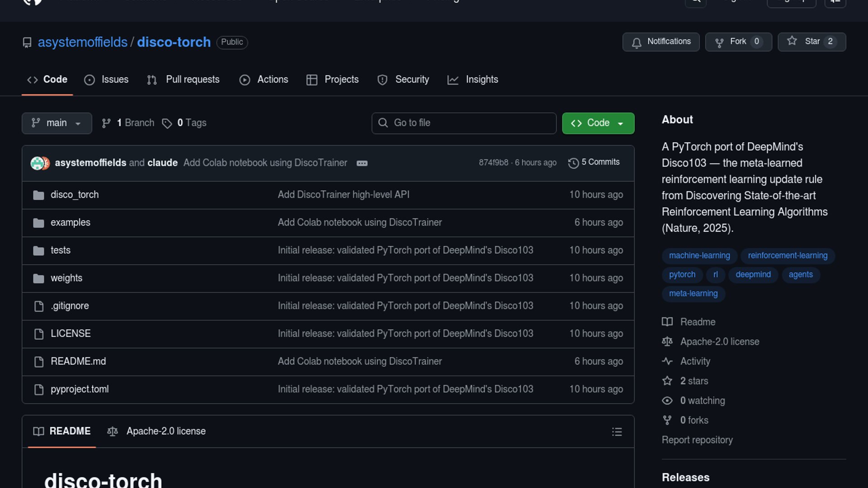Image resolution: width=868 pixels, height=488 pixels.
Task: Click the commit history clock icon
Action: pos(573,163)
